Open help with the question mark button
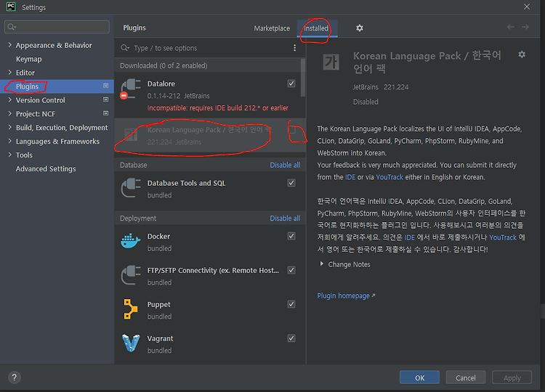Viewport: 545px width, 392px height. 15,377
